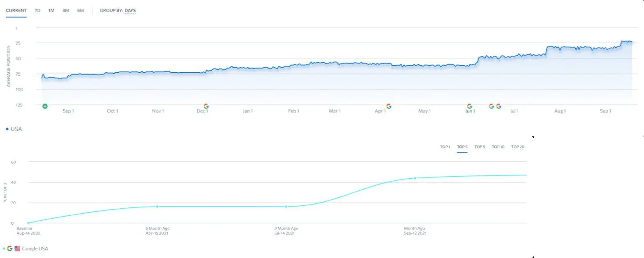Click the 6 Month Ago Apr-15 2021 label
The width and height of the screenshot is (644, 258).
(x=157, y=230)
